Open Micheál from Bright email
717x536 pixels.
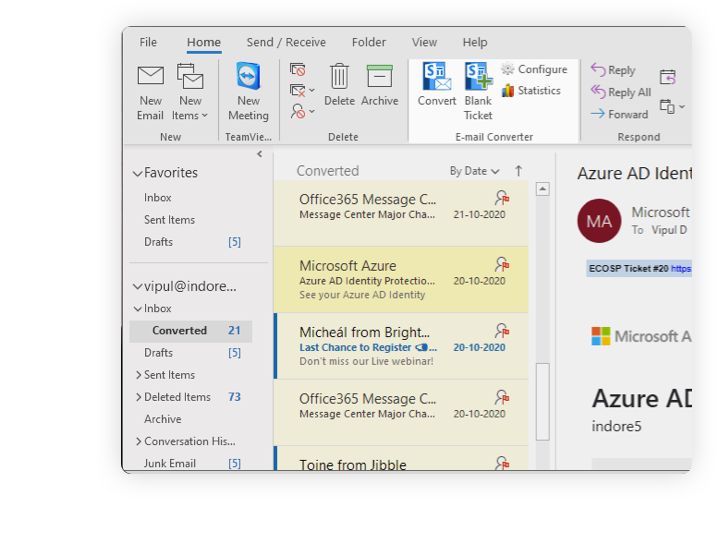(401, 346)
